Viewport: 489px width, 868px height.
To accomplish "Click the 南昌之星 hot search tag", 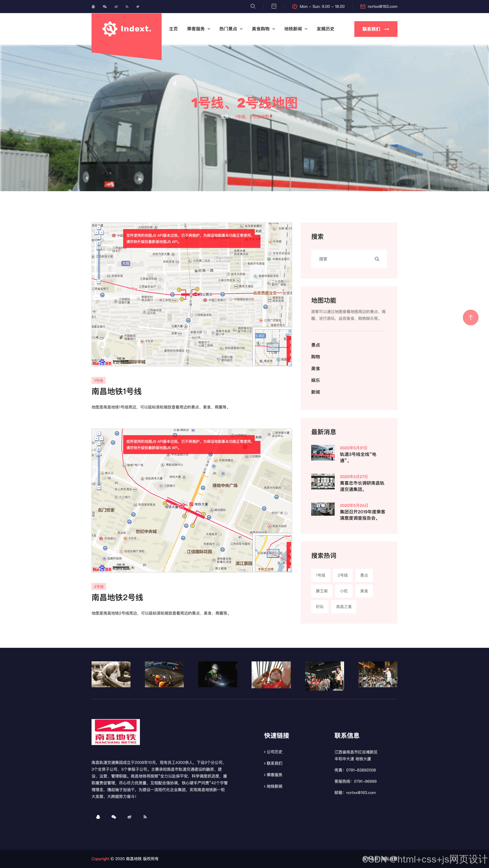I will click(x=344, y=606).
